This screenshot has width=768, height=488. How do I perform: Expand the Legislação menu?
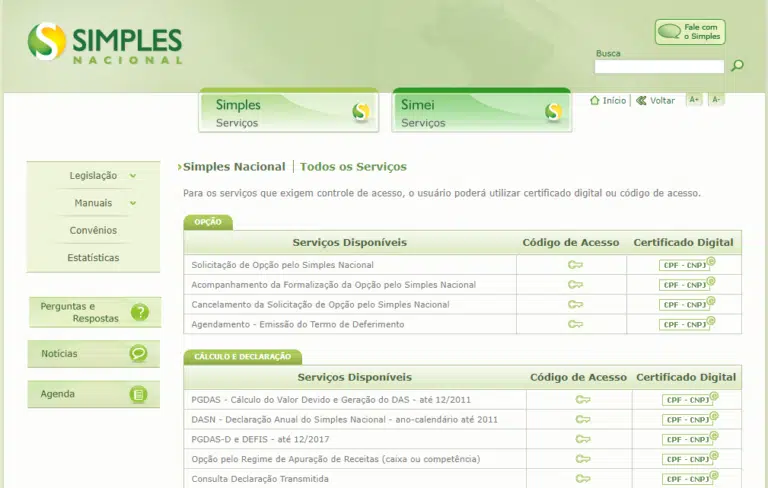pos(102,176)
